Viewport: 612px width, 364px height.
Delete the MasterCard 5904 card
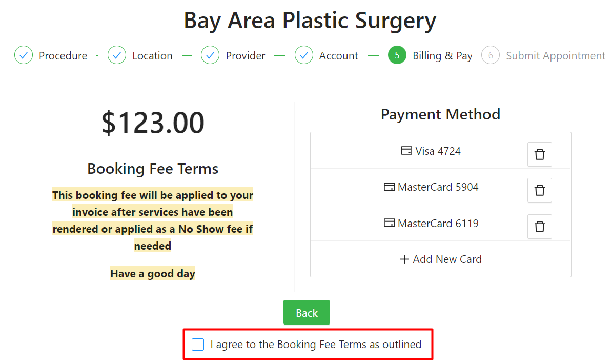click(539, 190)
